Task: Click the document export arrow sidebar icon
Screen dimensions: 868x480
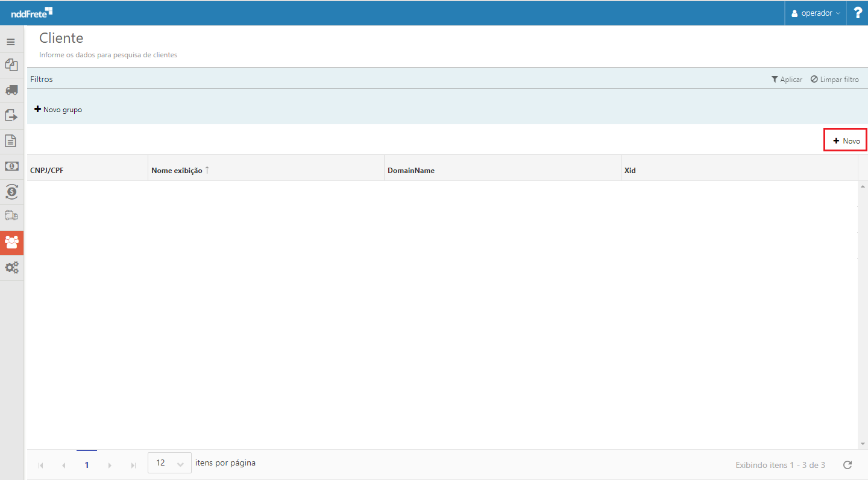Action: [x=11, y=115]
